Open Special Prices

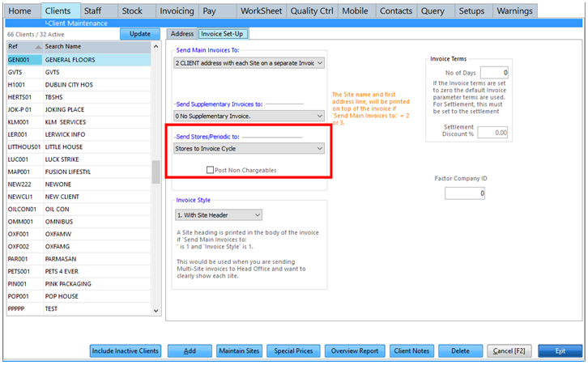click(x=294, y=351)
